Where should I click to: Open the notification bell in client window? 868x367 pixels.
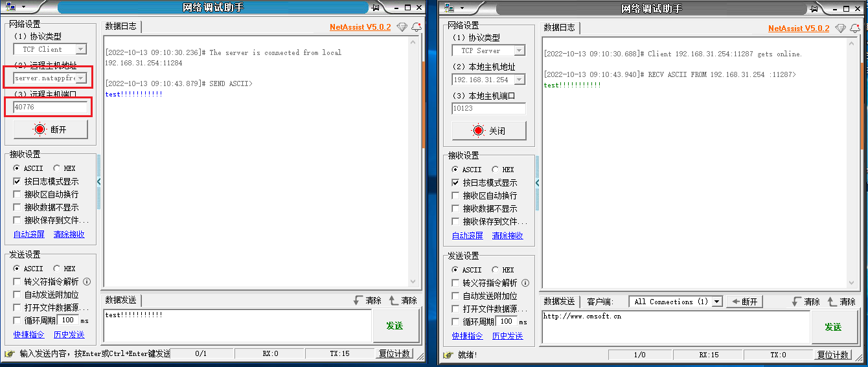pyautogui.click(x=417, y=27)
